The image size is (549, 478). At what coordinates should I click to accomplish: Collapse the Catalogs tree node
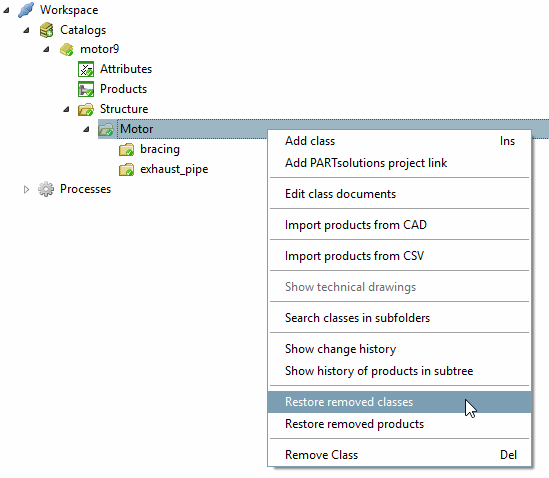click(26, 30)
